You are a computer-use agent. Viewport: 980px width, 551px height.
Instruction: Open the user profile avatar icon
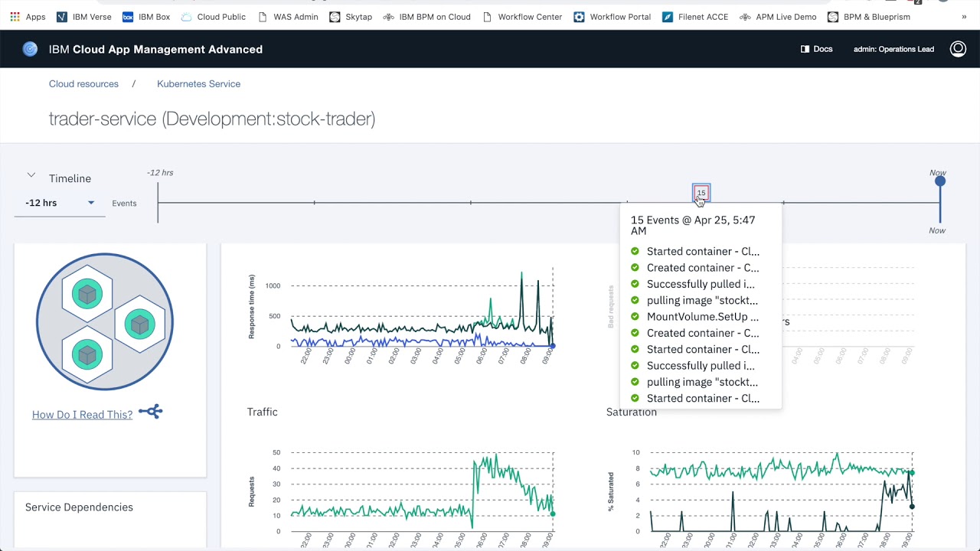958,49
